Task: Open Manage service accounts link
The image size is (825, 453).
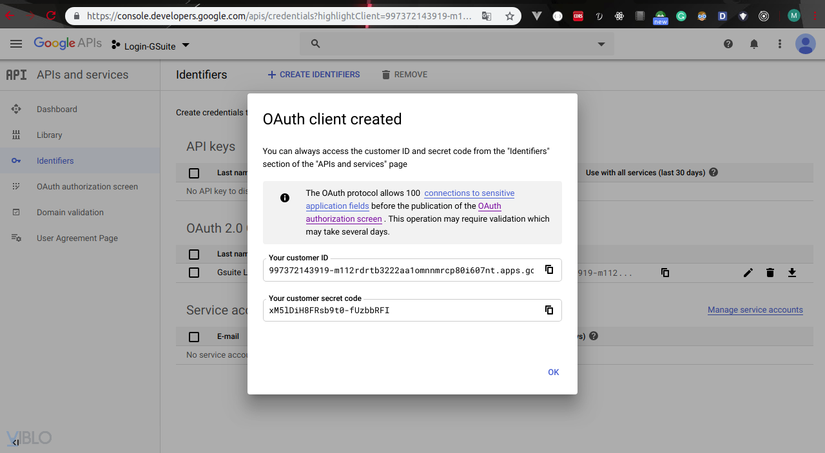Action: [x=755, y=310]
